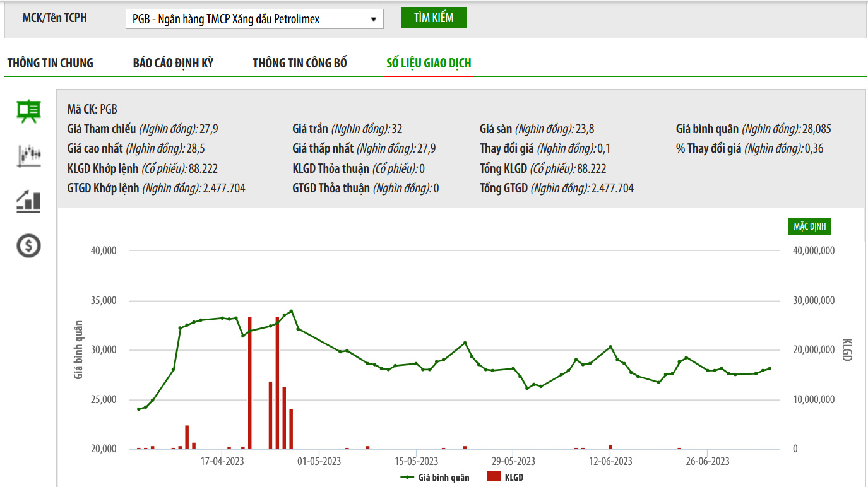Click the lowest green point after 29-05-2023
The width and height of the screenshot is (868, 487).
click(x=527, y=388)
